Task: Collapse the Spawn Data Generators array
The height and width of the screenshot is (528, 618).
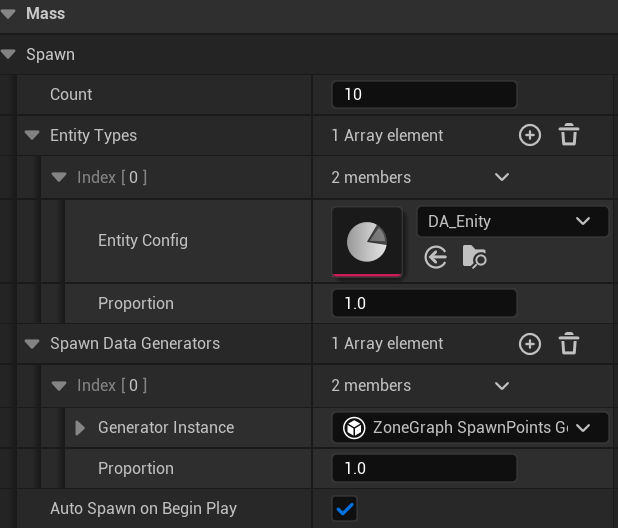Action: (x=32, y=344)
